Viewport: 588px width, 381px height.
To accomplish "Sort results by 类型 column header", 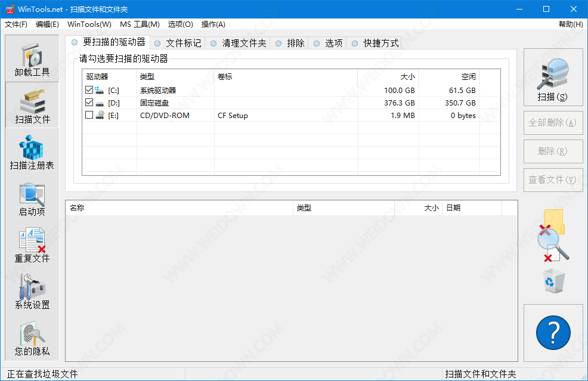I will pos(343,207).
